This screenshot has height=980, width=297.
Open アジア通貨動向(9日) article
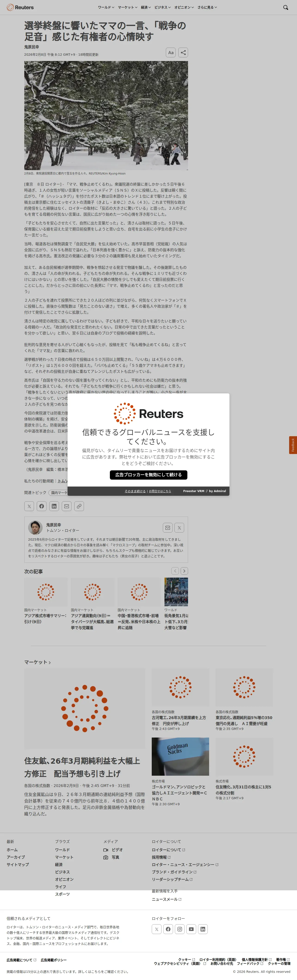click(x=92, y=622)
